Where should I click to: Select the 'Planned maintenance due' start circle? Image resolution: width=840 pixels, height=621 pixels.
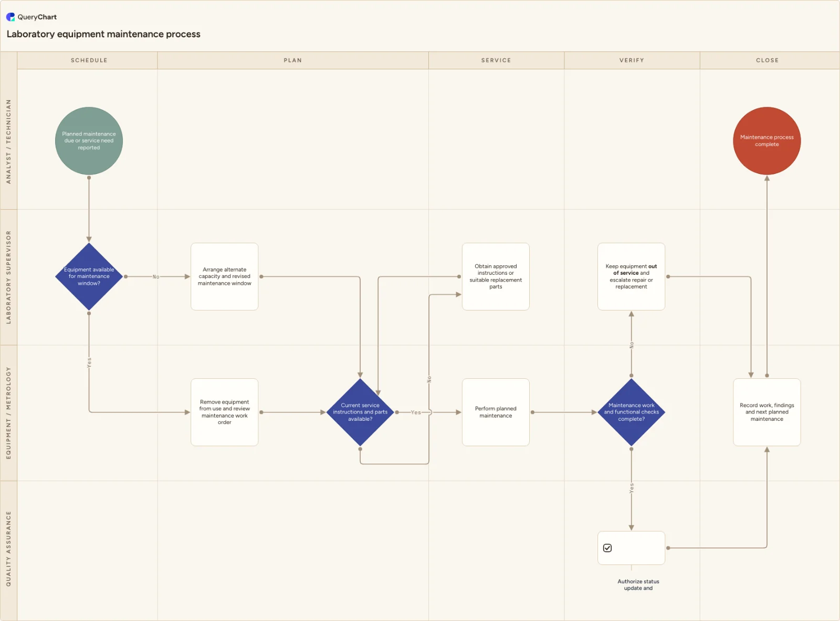89,141
